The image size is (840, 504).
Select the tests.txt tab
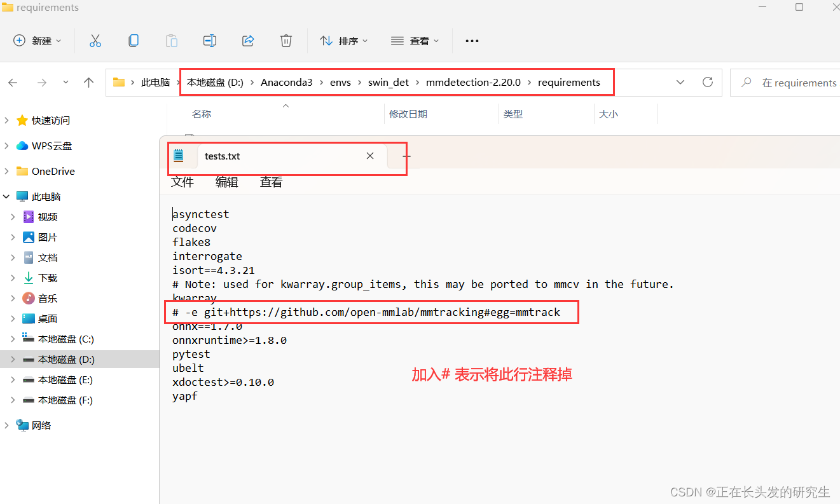click(x=222, y=156)
